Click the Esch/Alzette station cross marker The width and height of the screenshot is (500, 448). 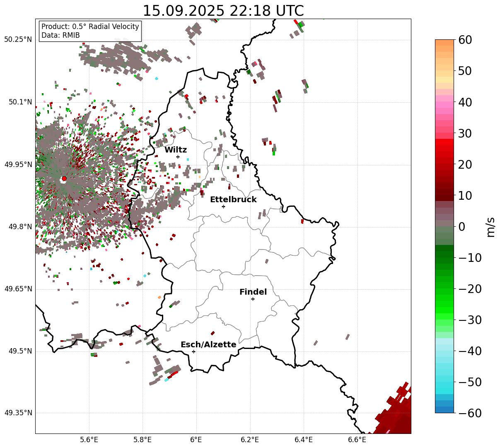[193, 351]
